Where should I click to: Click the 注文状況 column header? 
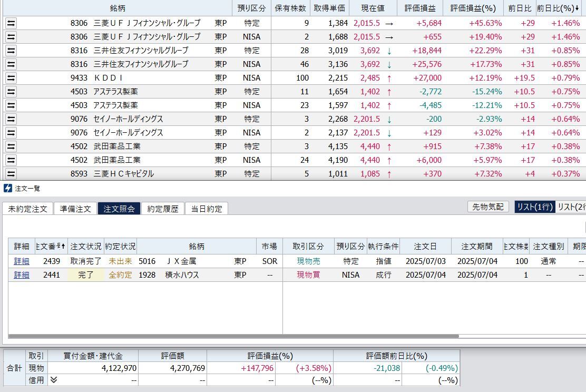click(x=85, y=246)
